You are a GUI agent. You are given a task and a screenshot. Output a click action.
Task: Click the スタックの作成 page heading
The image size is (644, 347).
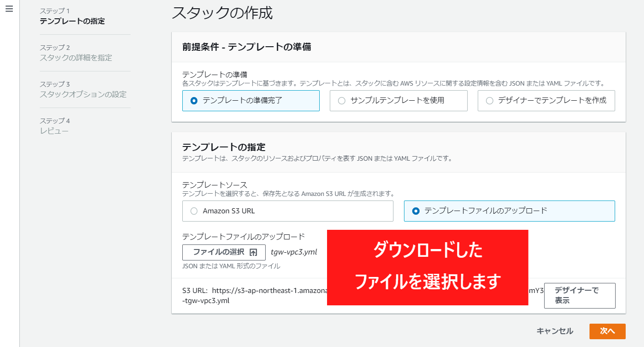(222, 13)
